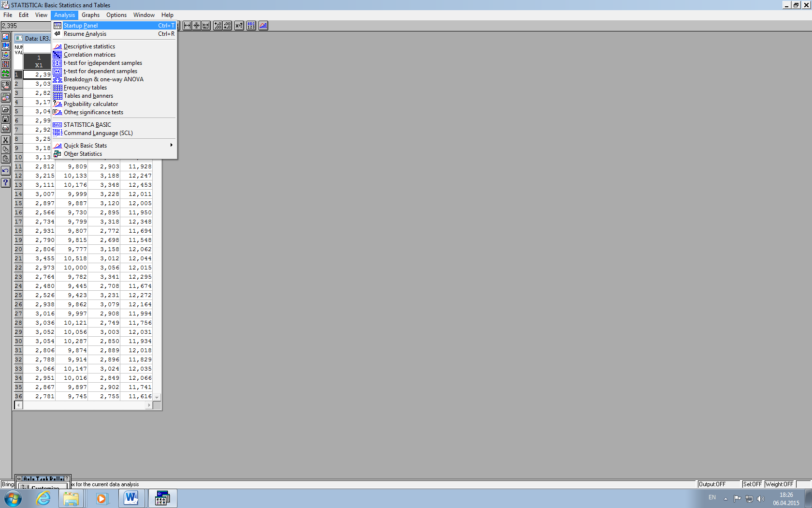Expand the Quick Basic Stats submenu
Image resolution: width=812 pixels, height=508 pixels.
point(114,146)
